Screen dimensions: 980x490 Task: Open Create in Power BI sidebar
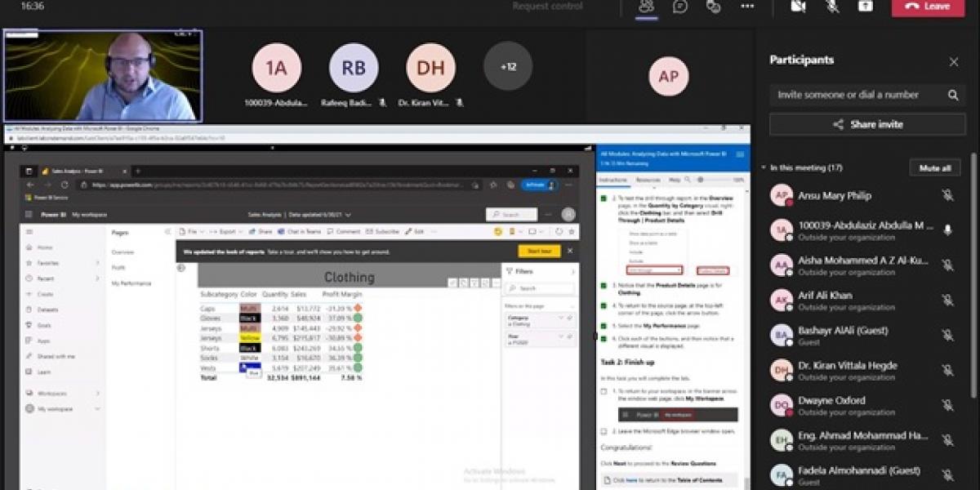[45, 294]
